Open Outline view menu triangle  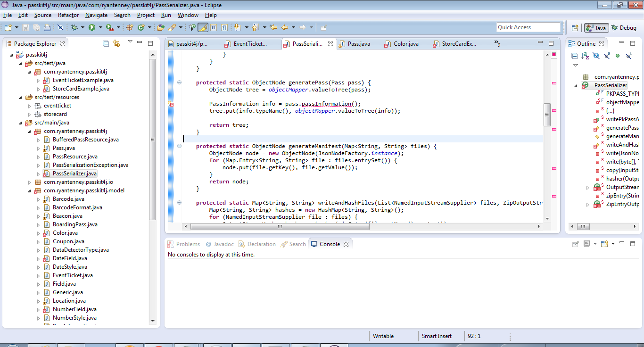(575, 66)
